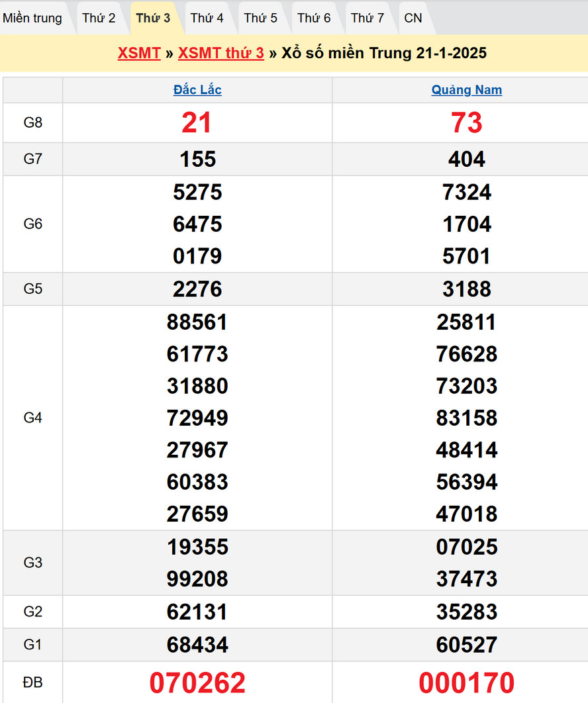Select the Thứ 3 tab
588x703 pixels.
point(153,18)
